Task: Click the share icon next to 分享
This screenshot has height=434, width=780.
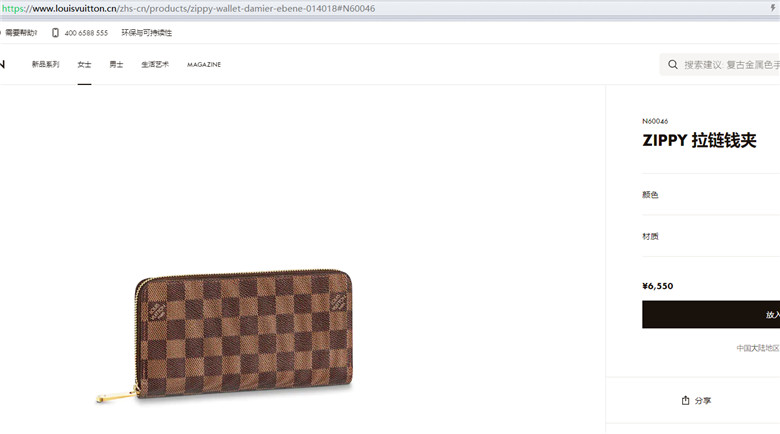Action: click(685, 400)
